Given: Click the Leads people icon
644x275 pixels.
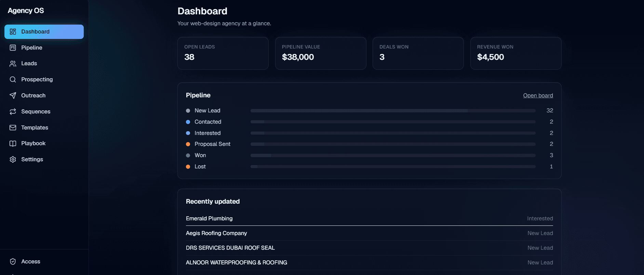Looking at the screenshot, I should (x=13, y=64).
